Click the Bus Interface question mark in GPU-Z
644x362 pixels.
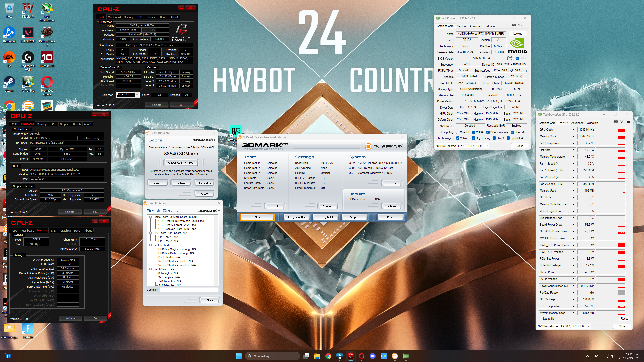pyautogui.click(x=526, y=70)
